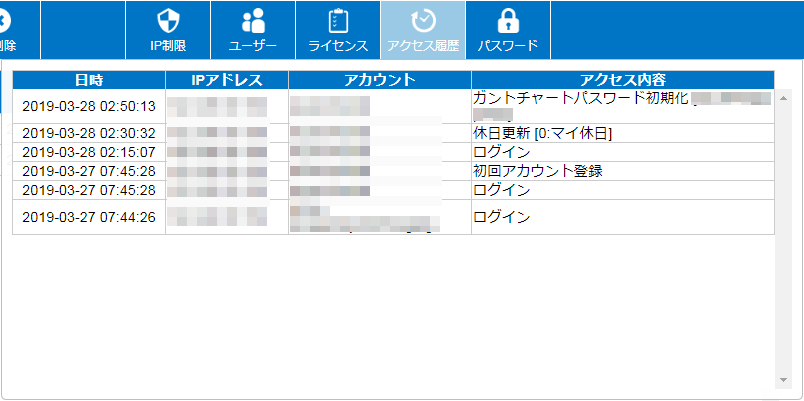Click the scrollbar up arrow
The width and height of the screenshot is (804, 401).
click(x=783, y=96)
